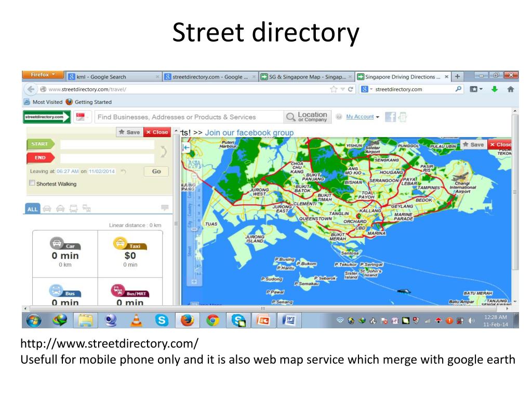The height and width of the screenshot is (399, 532).
Task: Select the taxi transport mode icon
Action: 60,209
